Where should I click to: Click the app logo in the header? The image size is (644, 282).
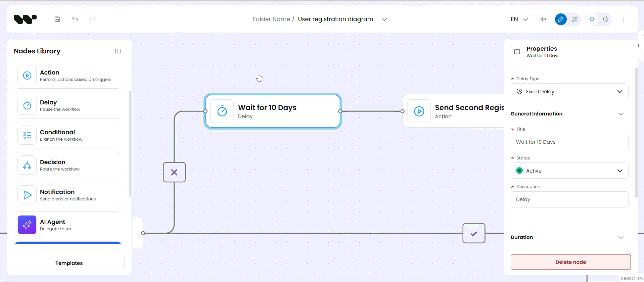tap(25, 19)
